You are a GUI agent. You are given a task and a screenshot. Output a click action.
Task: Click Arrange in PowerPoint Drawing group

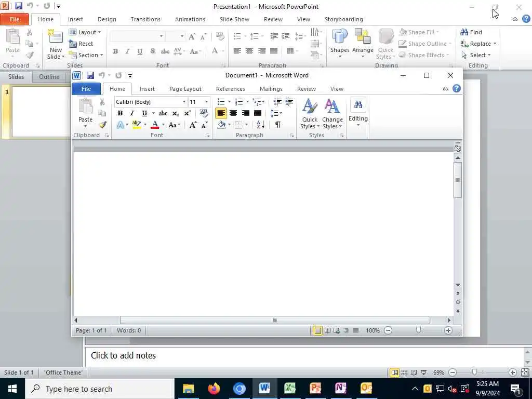coord(362,43)
